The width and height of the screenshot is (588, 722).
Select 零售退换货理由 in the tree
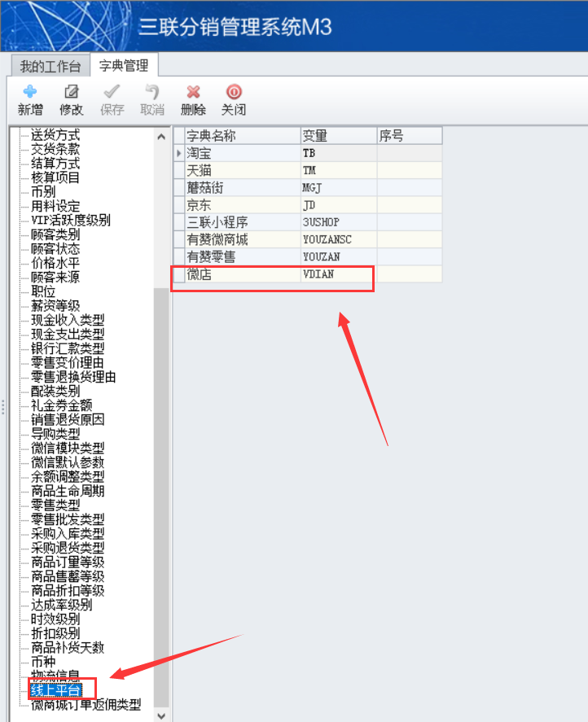(x=74, y=377)
